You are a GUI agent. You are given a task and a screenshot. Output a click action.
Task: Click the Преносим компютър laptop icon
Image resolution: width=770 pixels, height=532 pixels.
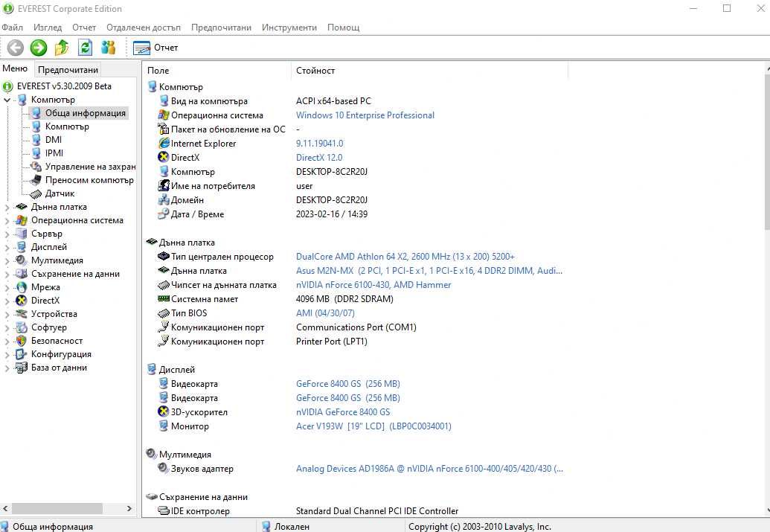[36, 180]
